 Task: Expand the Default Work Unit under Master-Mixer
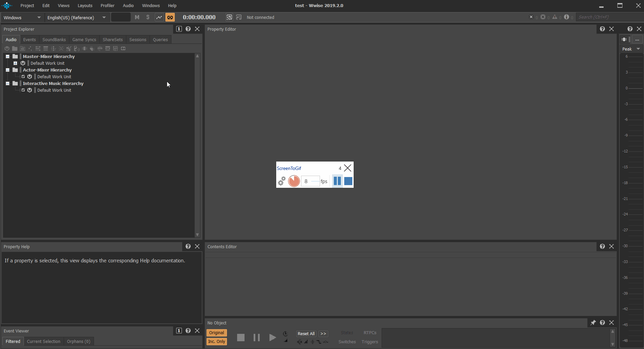[x=15, y=63]
